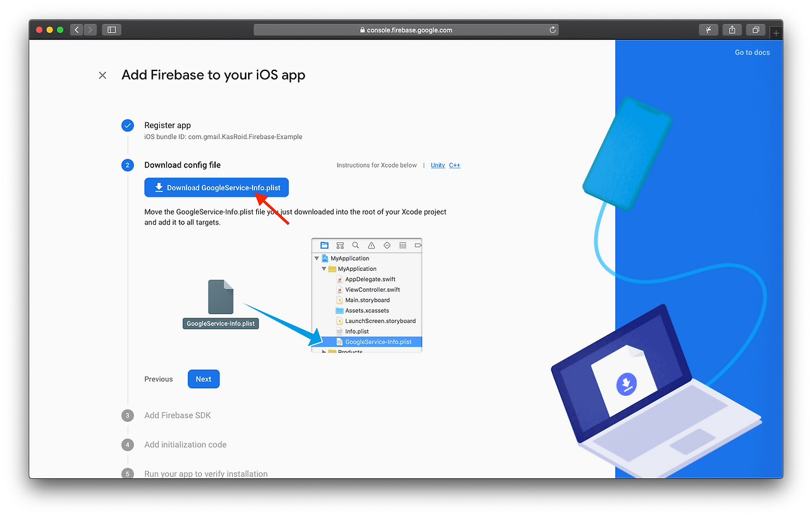Open Unity instructions link

click(x=438, y=165)
